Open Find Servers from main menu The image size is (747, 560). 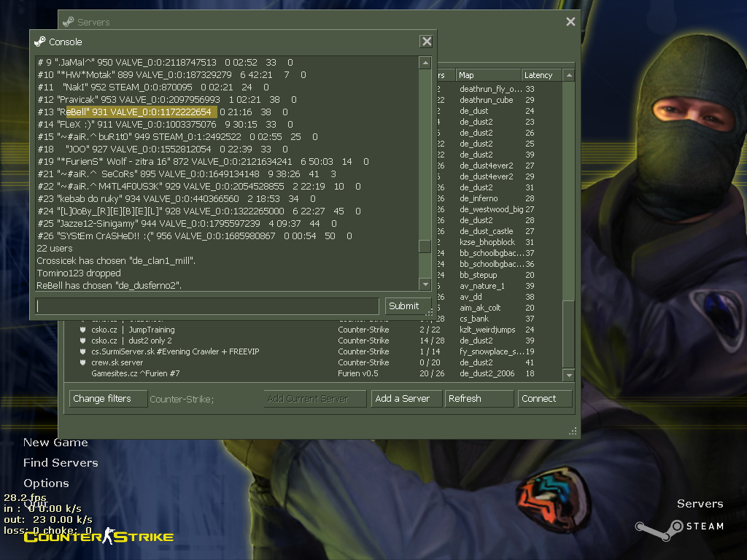(x=61, y=463)
